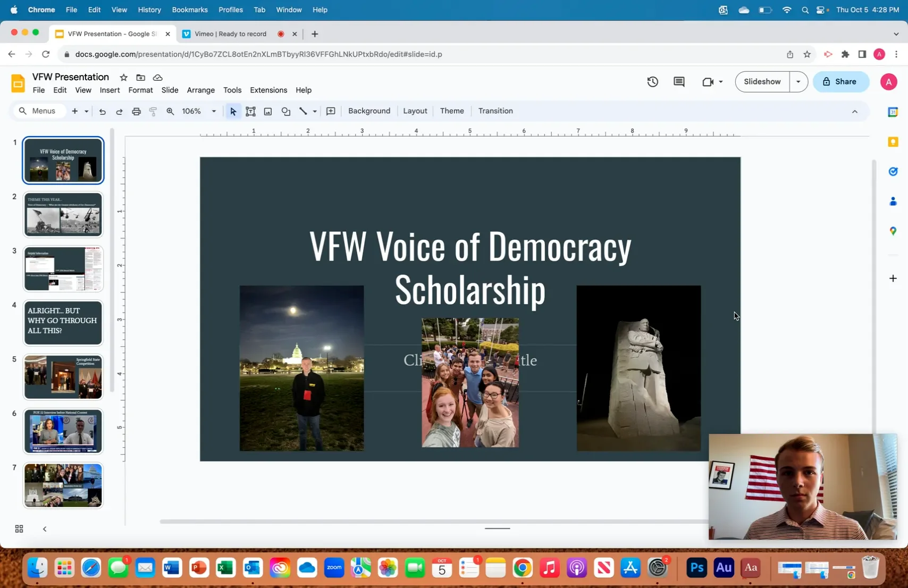Choose the Select cursor tool

[233, 111]
